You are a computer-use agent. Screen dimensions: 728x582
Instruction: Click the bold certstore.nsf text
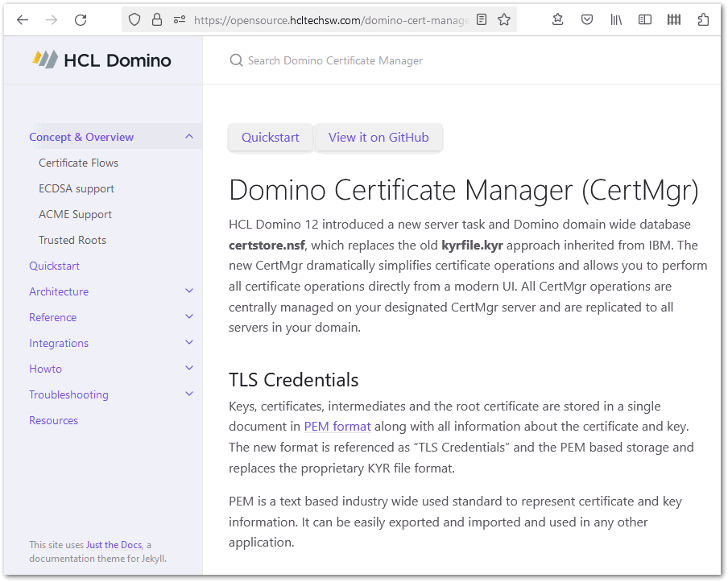click(x=267, y=245)
